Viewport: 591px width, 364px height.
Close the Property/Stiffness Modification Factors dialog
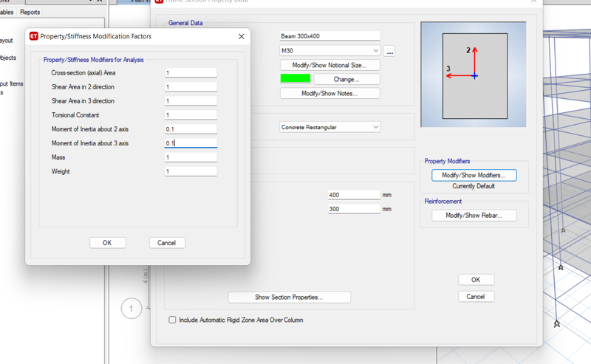(242, 36)
